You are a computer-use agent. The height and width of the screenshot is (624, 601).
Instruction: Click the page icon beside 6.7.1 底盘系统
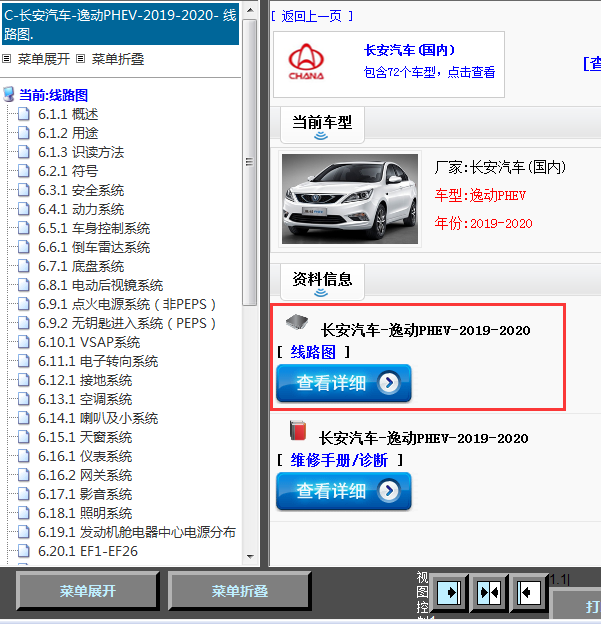point(24,266)
